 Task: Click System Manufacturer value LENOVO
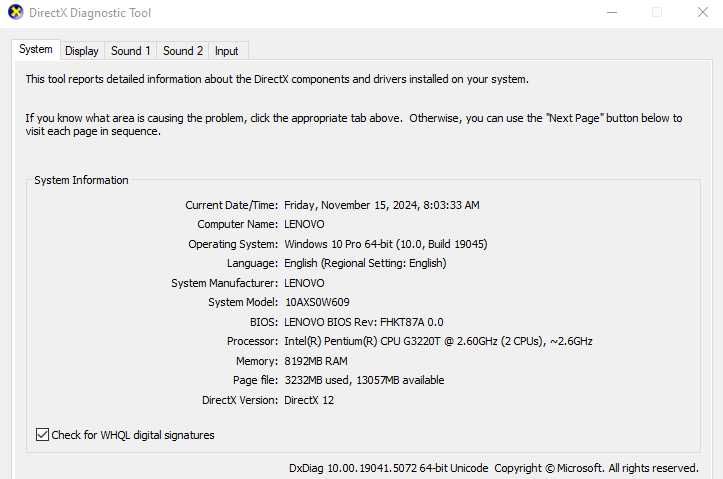304,283
